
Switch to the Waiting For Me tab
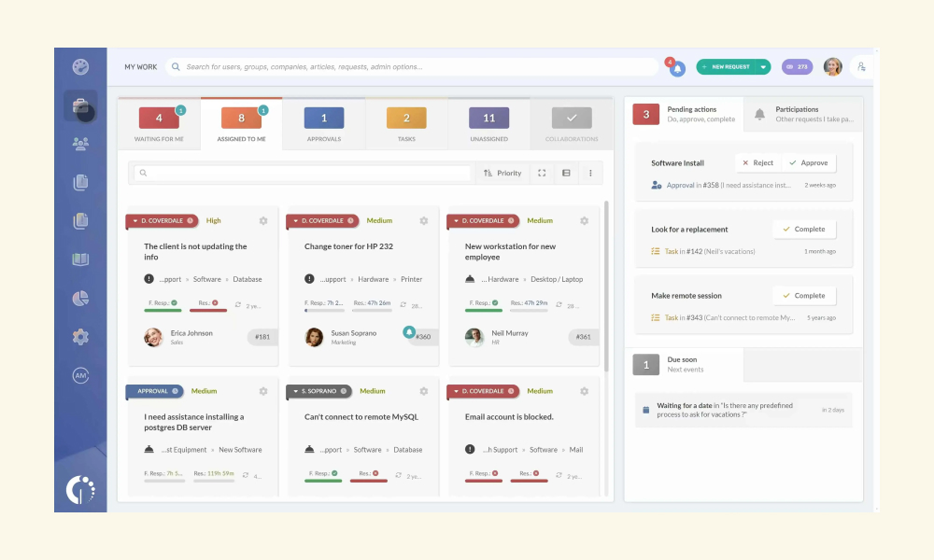pos(159,124)
